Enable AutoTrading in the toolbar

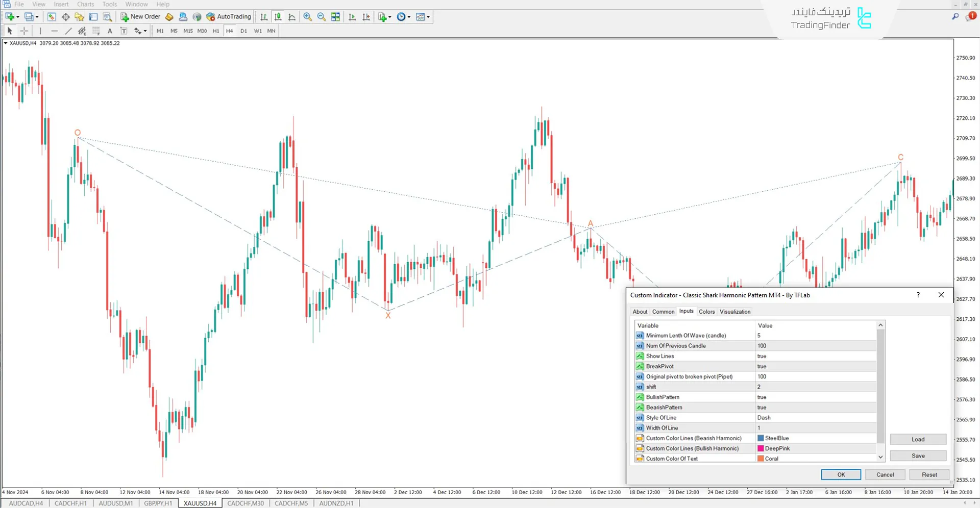(229, 17)
